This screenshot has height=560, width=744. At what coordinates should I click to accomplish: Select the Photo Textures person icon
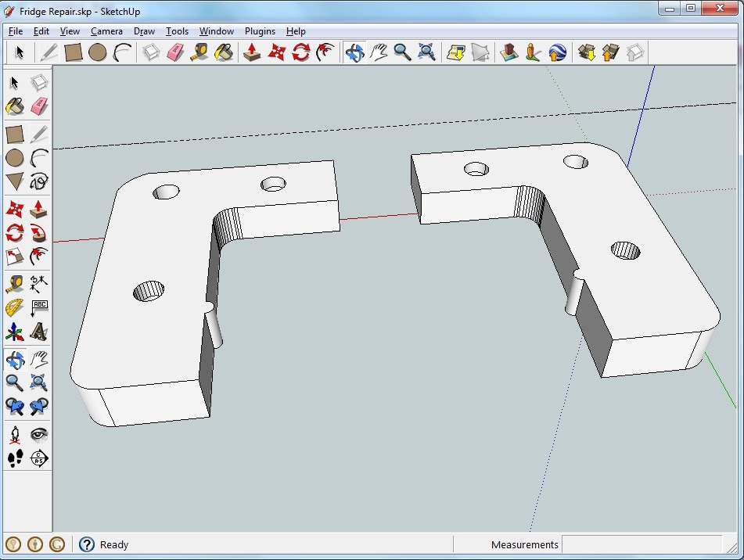tap(533, 52)
